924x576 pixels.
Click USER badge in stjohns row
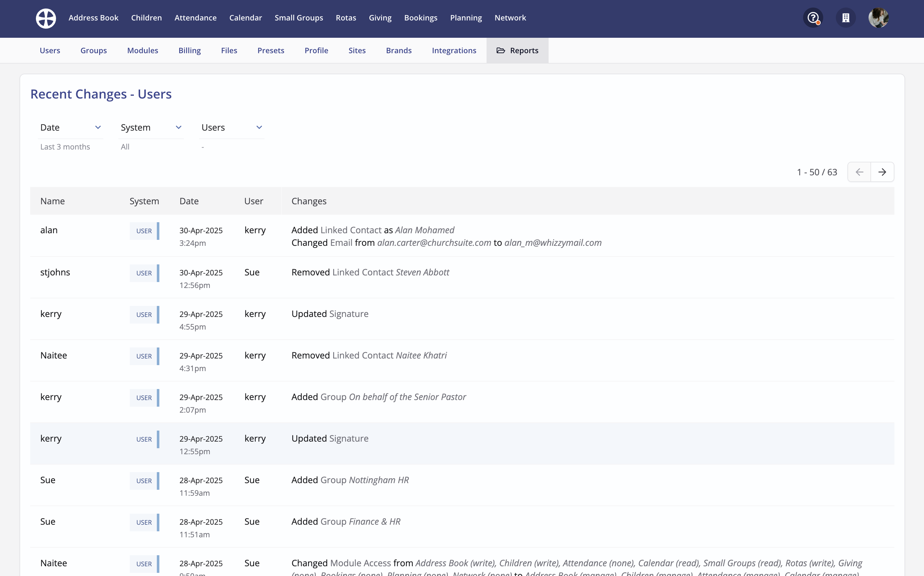pos(144,273)
